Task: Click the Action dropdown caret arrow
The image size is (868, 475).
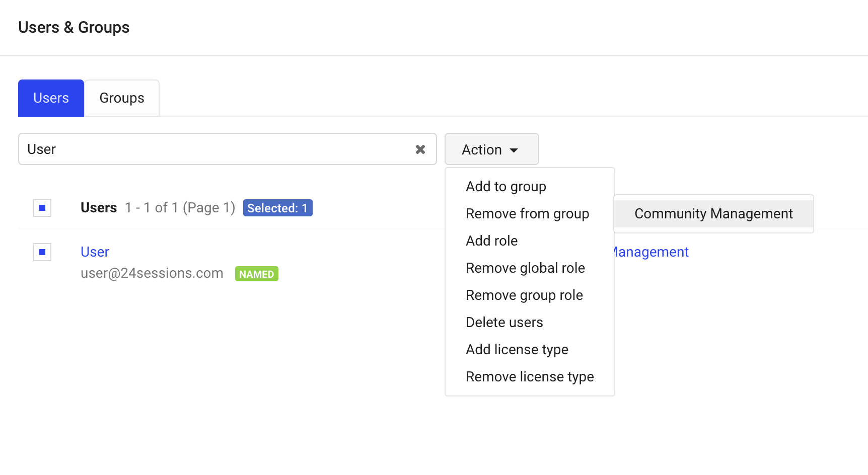Action: pos(514,150)
